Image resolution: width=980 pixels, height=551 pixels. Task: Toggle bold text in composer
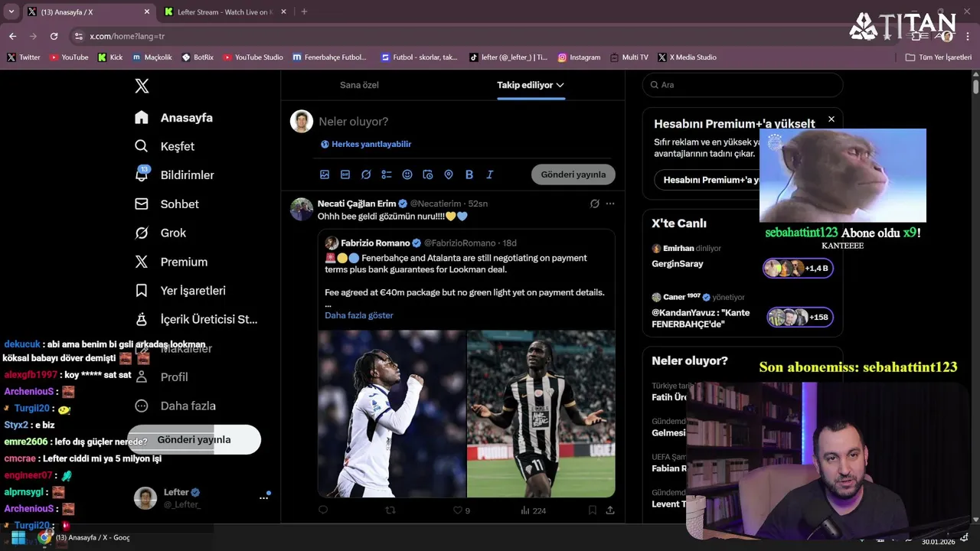click(x=469, y=174)
